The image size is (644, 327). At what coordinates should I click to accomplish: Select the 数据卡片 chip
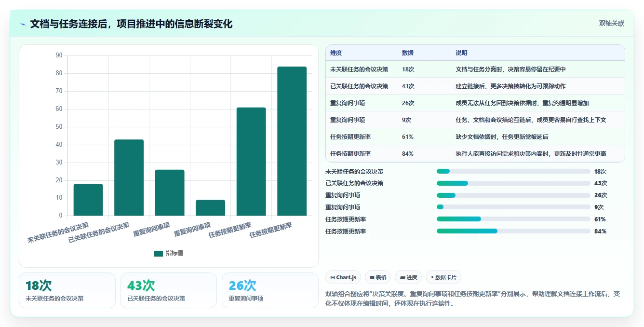click(443, 277)
